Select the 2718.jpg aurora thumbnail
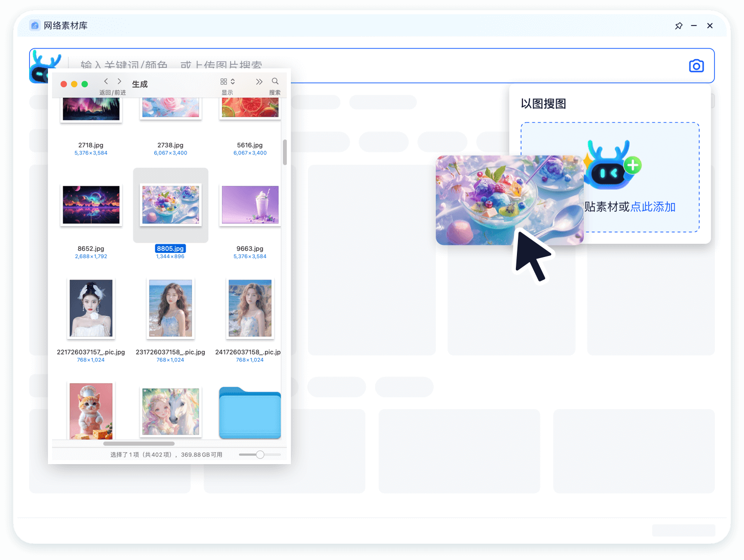 coord(91,109)
